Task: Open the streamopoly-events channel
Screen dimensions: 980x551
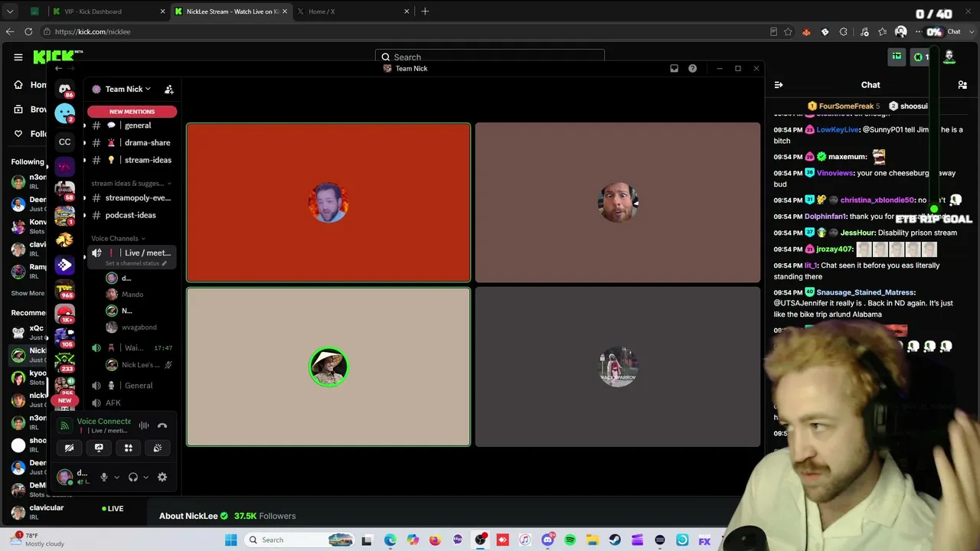Action: 132,197
